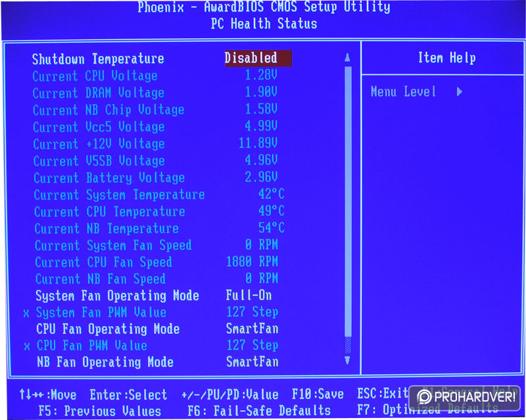Click the Menu Level text
Viewport: 526px width, 420px height.
point(403,91)
